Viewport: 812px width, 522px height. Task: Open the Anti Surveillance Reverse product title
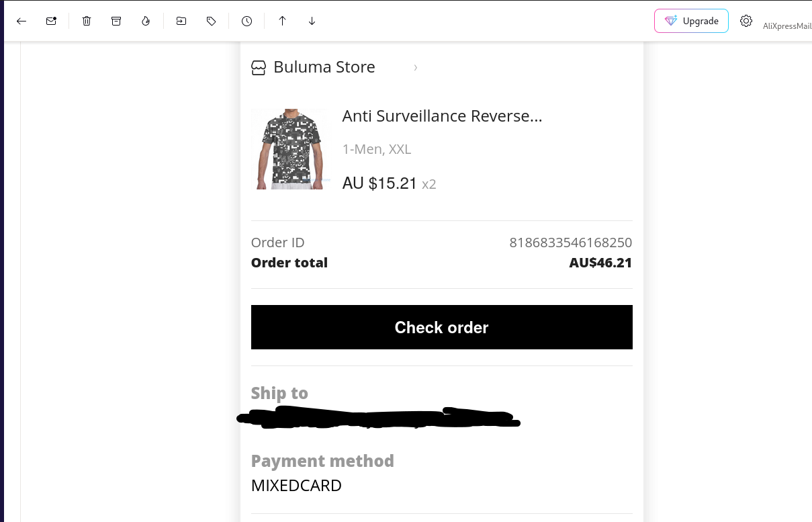tap(442, 116)
